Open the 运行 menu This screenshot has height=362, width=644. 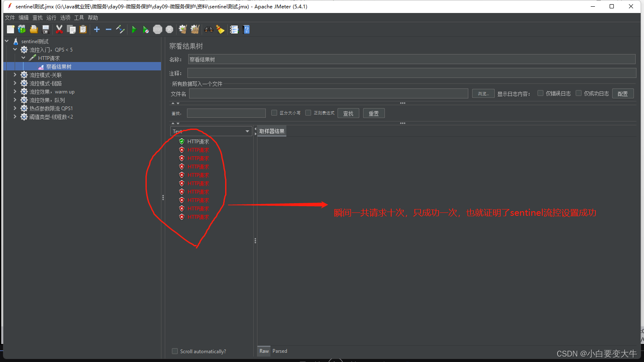click(51, 18)
